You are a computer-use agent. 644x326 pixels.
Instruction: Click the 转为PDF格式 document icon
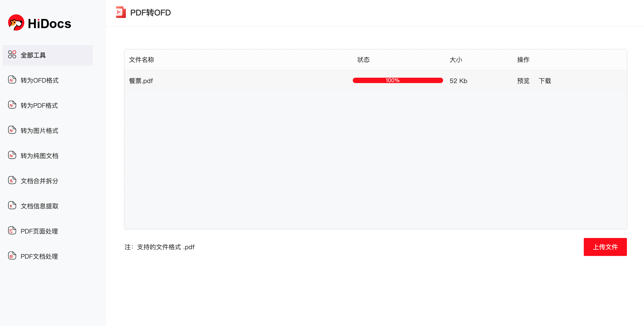pos(12,105)
